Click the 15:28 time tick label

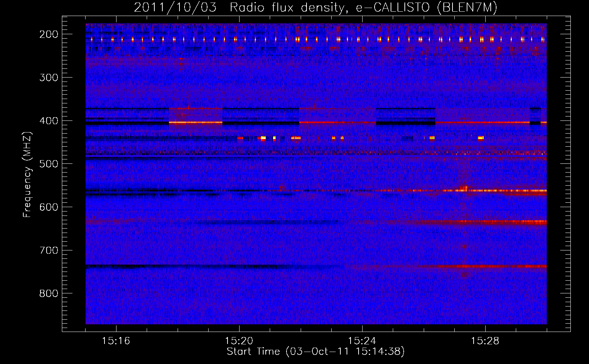485,341
